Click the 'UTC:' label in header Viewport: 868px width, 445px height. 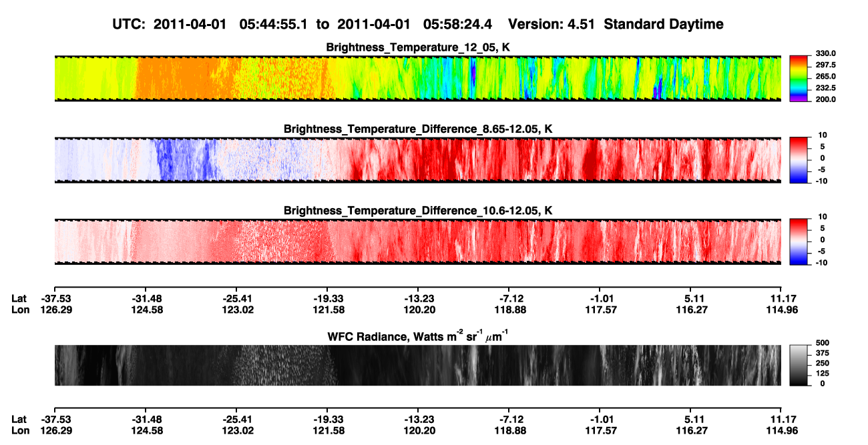(x=129, y=25)
